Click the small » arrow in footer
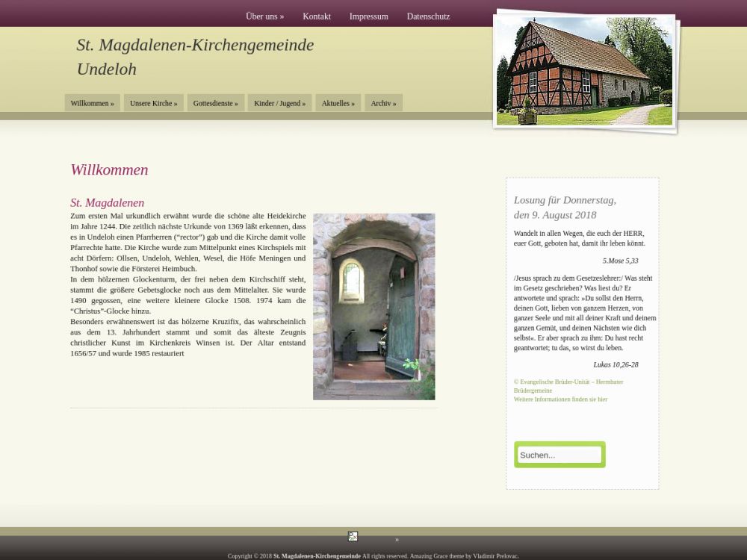 point(397,540)
